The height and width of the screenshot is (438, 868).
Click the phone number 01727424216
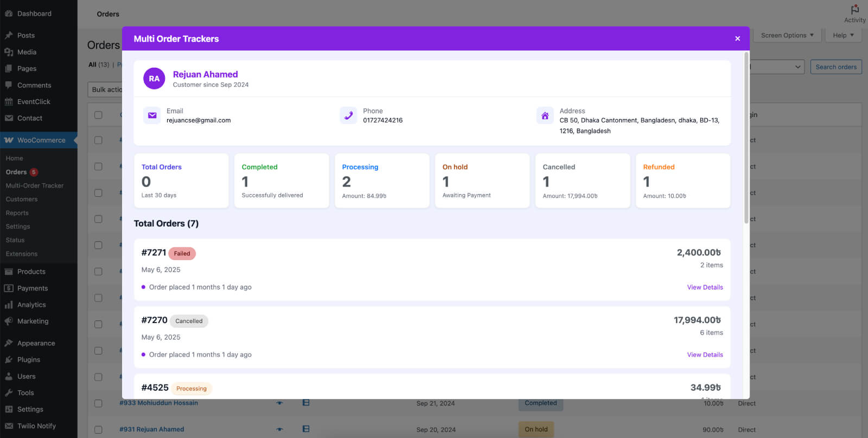[x=383, y=120]
